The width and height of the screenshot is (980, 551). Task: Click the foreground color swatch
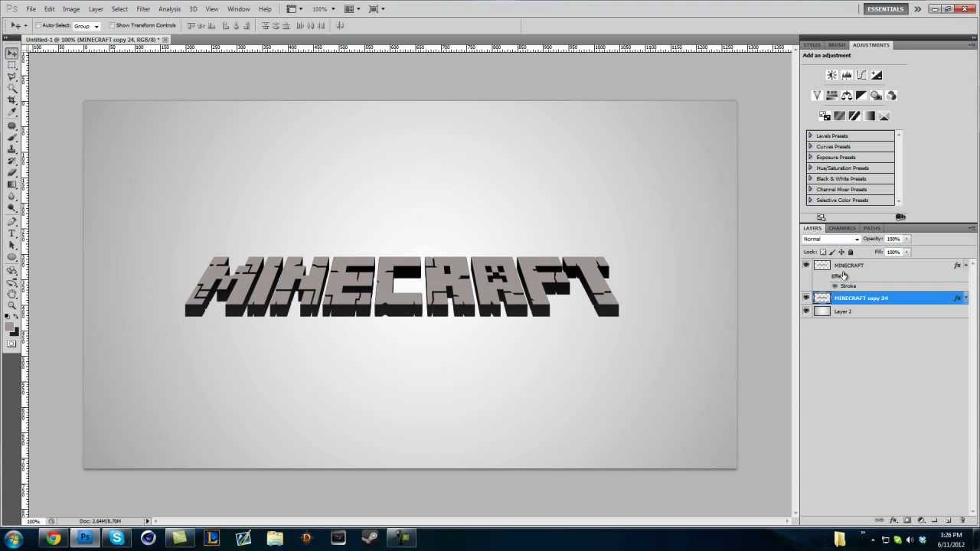pos(10,327)
